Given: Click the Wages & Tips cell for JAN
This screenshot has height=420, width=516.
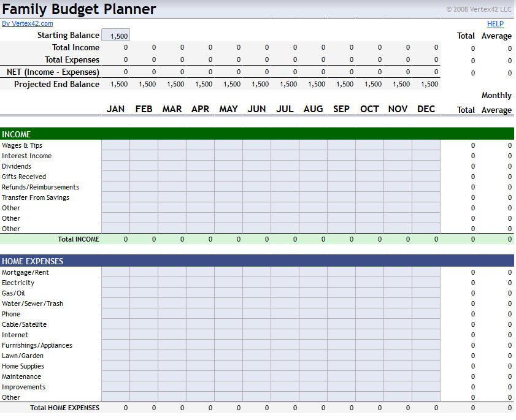Looking at the screenshot, I should (115, 145).
